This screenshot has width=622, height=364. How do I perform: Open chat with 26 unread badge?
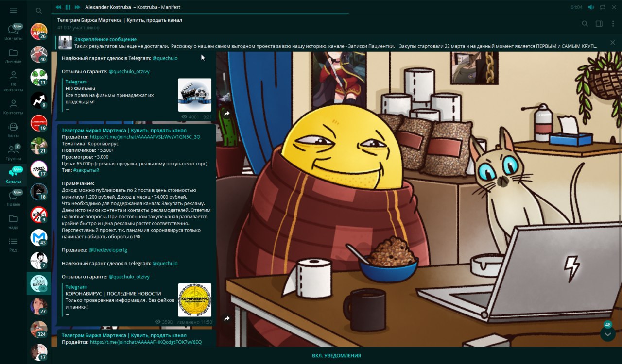click(x=39, y=32)
